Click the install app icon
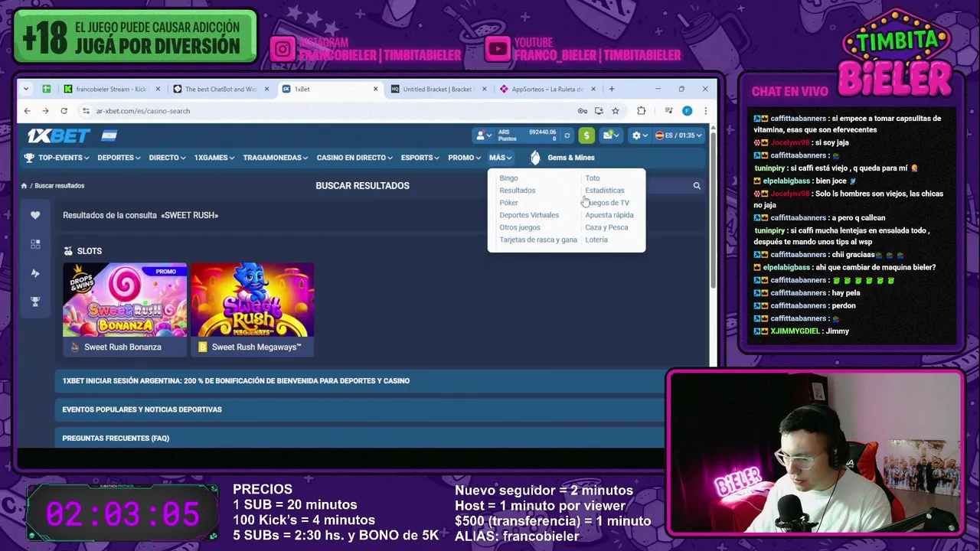This screenshot has width=980, height=551. [599, 111]
